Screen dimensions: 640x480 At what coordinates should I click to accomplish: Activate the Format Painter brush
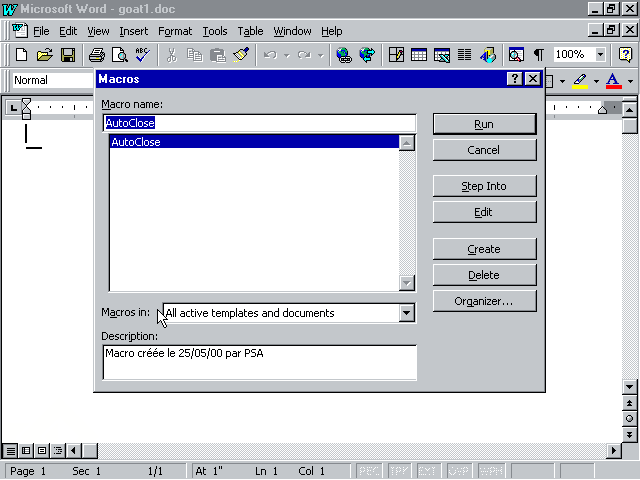pyautogui.click(x=241, y=55)
